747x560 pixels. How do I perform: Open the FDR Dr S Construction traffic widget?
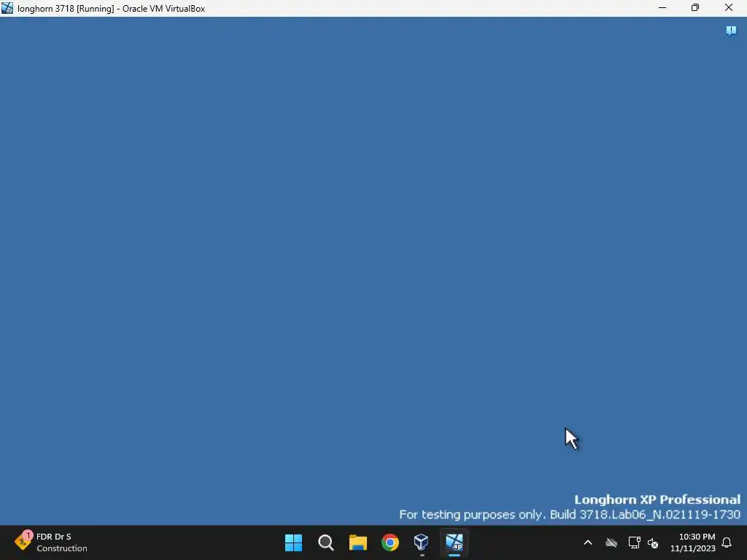(50, 542)
